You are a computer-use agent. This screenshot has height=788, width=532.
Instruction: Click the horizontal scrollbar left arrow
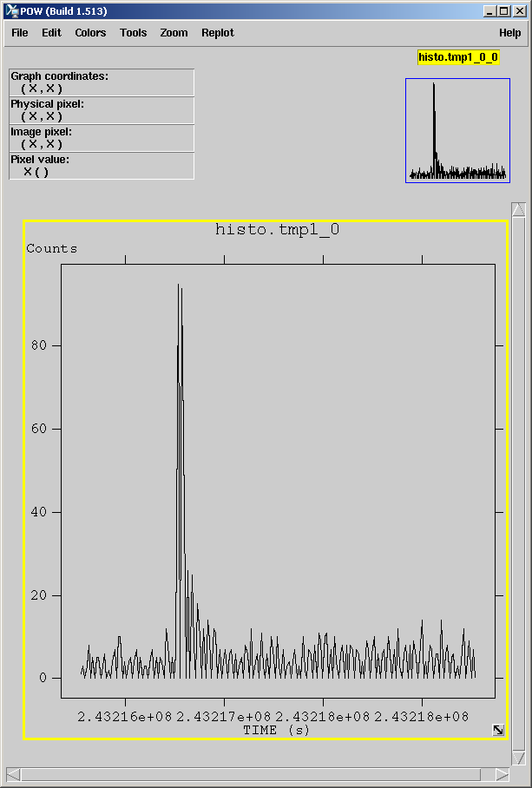point(14,774)
